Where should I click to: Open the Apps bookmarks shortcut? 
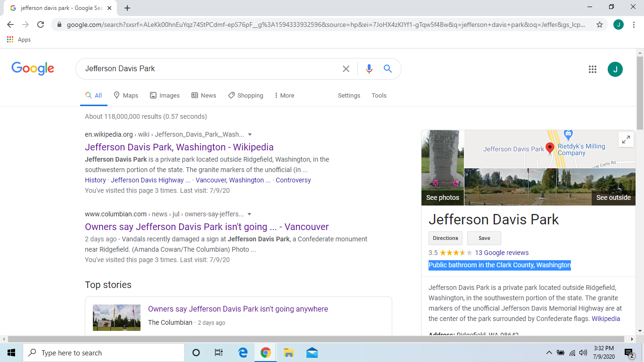point(19,40)
